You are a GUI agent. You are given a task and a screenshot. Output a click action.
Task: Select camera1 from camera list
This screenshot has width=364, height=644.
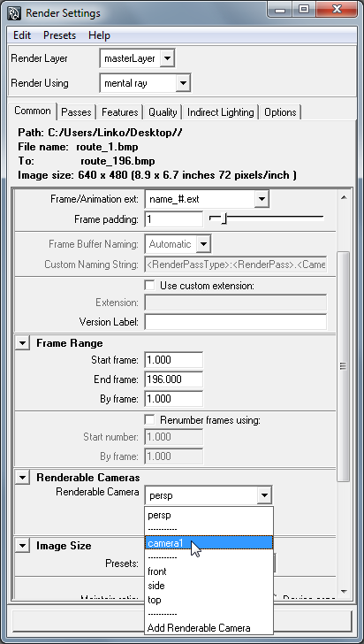tap(209, 543)
